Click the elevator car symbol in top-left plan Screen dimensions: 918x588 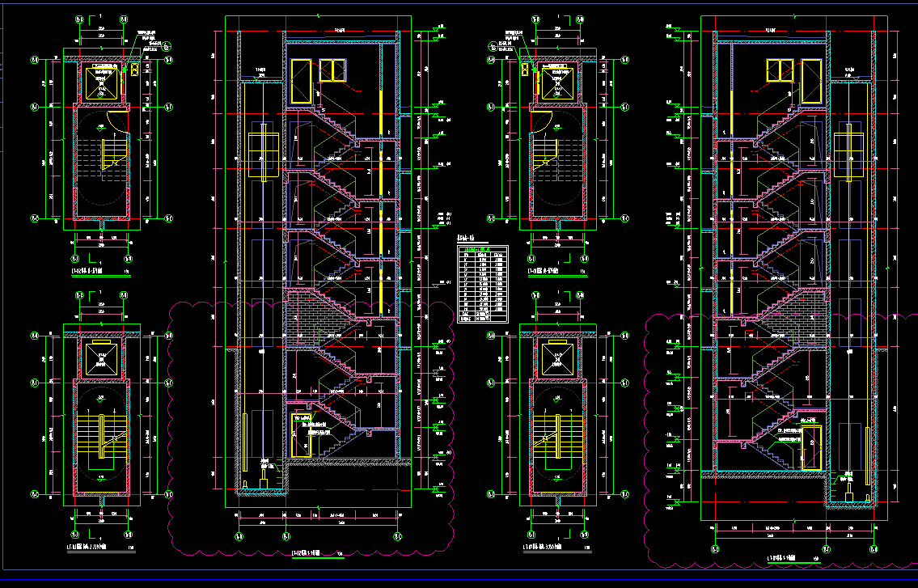coord(101,82)
